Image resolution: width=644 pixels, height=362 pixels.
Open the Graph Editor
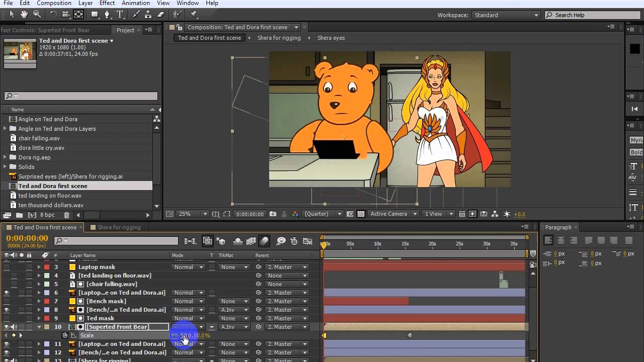point(308,241)
